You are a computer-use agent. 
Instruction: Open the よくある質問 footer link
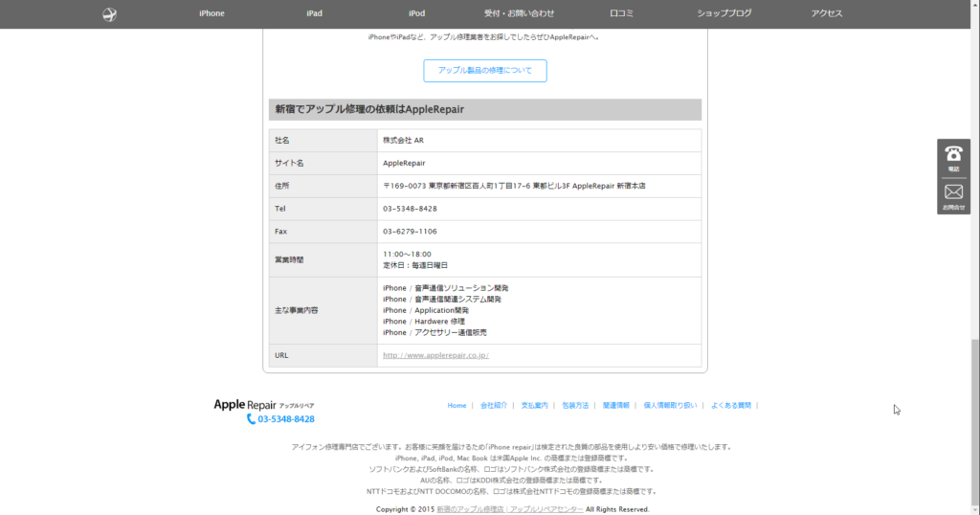coord(731,406)
